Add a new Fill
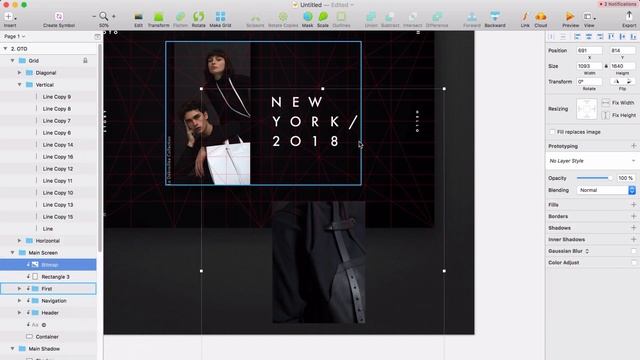Viewport: 640px width, 360px height. point(633,205)
